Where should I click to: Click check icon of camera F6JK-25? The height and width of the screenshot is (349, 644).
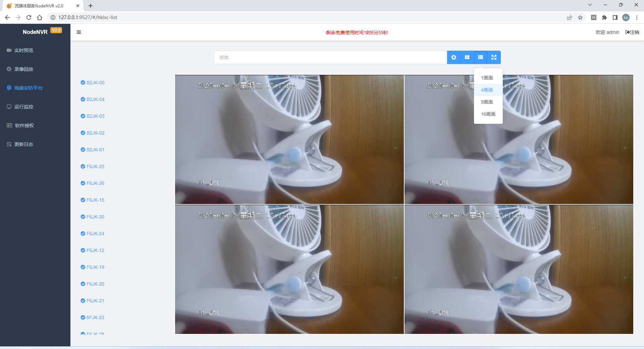pos(83,166)
